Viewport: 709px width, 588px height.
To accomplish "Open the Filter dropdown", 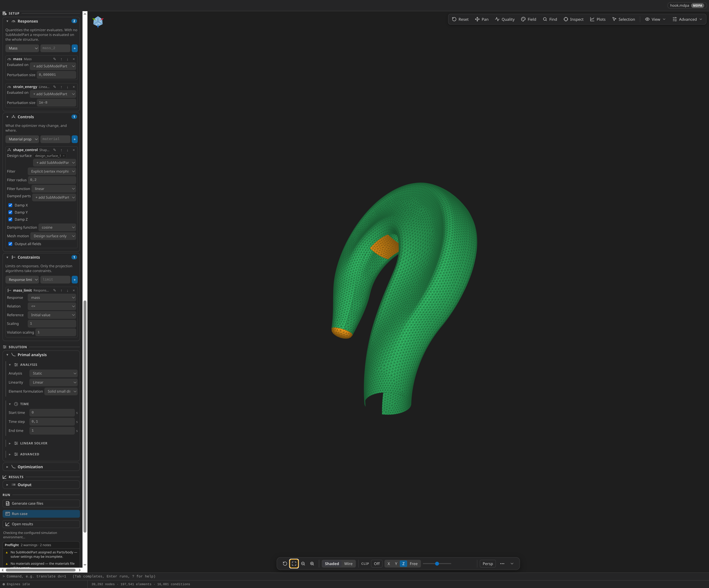I will click(52, 171).
